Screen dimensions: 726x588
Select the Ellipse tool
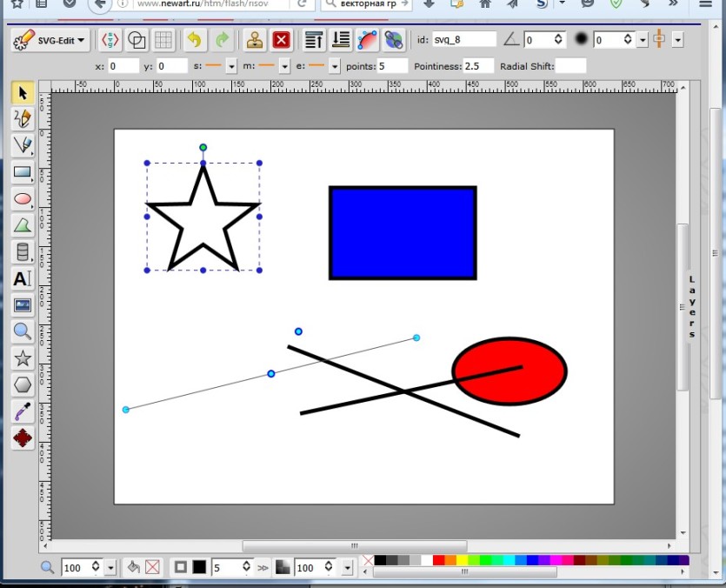(23, 199)
